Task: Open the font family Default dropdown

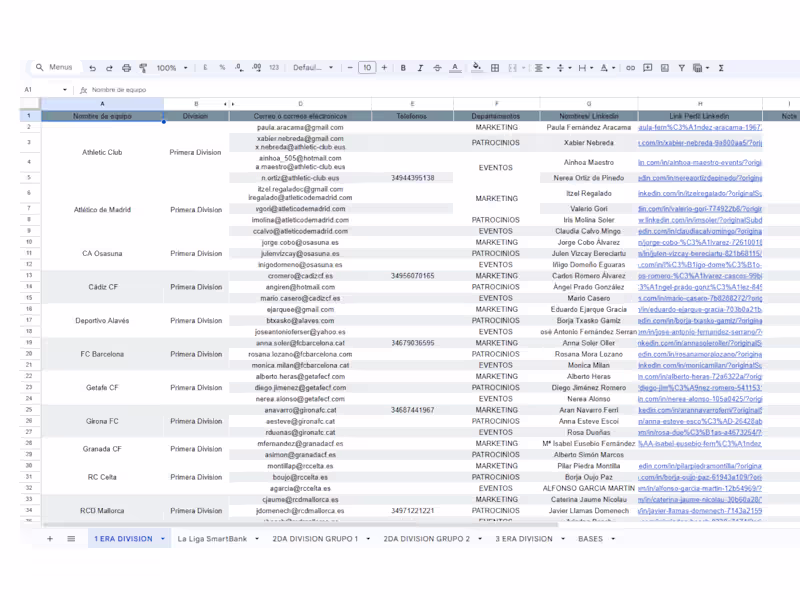Action: point(313,67)
